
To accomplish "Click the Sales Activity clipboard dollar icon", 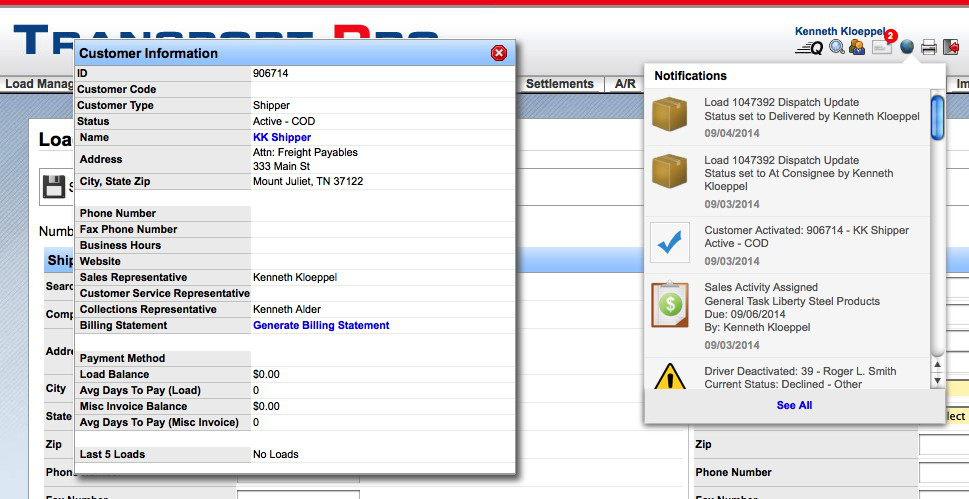I will pyautogui.click(x=670, y=304).
